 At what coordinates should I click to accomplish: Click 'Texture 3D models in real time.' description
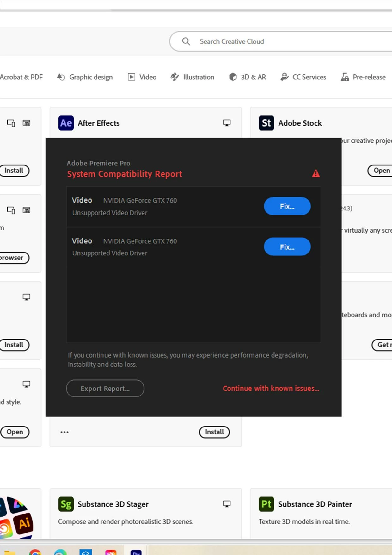click(x=304, y=521)
